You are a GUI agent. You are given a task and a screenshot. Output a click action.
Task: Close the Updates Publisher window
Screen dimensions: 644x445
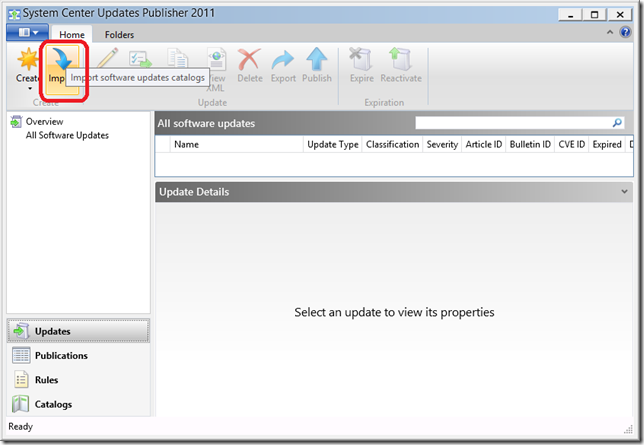pyautogui.click(x=620, y=15)
